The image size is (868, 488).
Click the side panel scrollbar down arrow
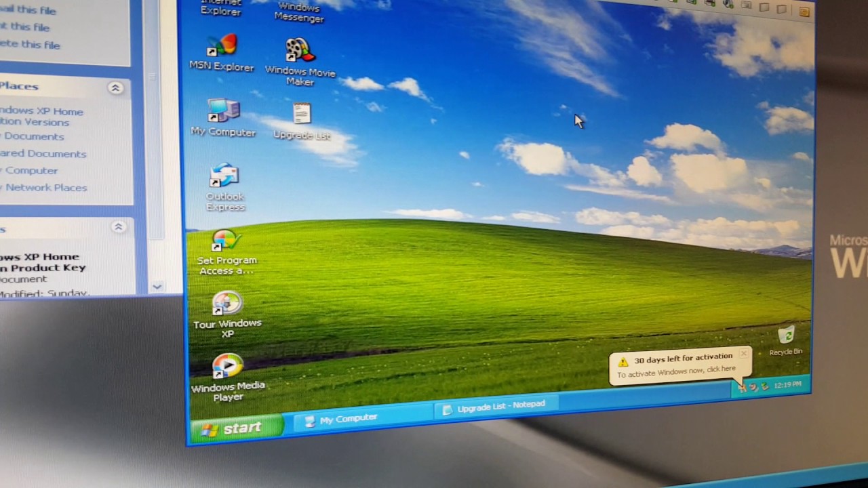[157, 287]
